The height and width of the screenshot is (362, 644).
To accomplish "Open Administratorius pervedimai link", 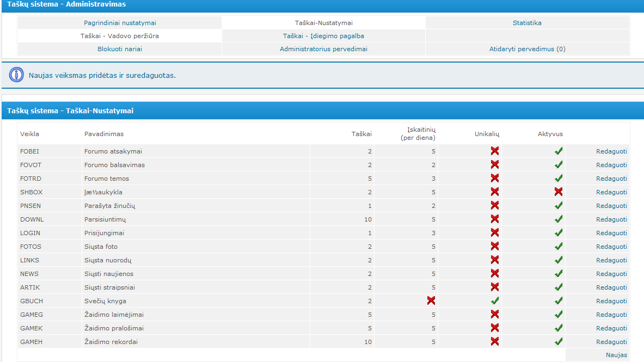I will click(x=323, y=49).
